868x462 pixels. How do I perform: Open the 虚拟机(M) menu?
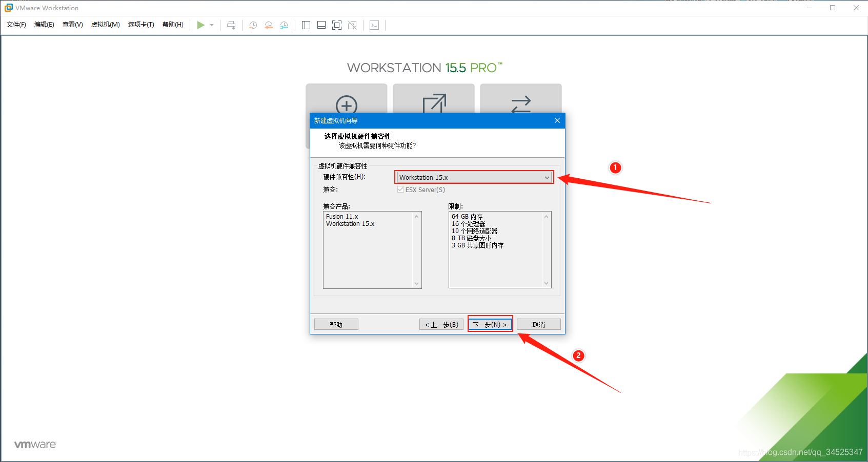105,25
